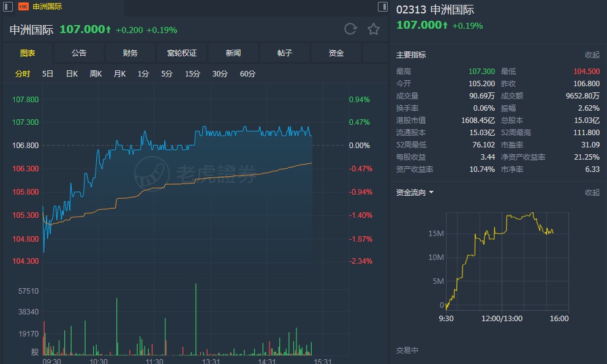Image resolution: width=607 pixels, height=364 pixels.
Task: Click the 52周最低 value 76.102
Action: [x=483, y=144]
